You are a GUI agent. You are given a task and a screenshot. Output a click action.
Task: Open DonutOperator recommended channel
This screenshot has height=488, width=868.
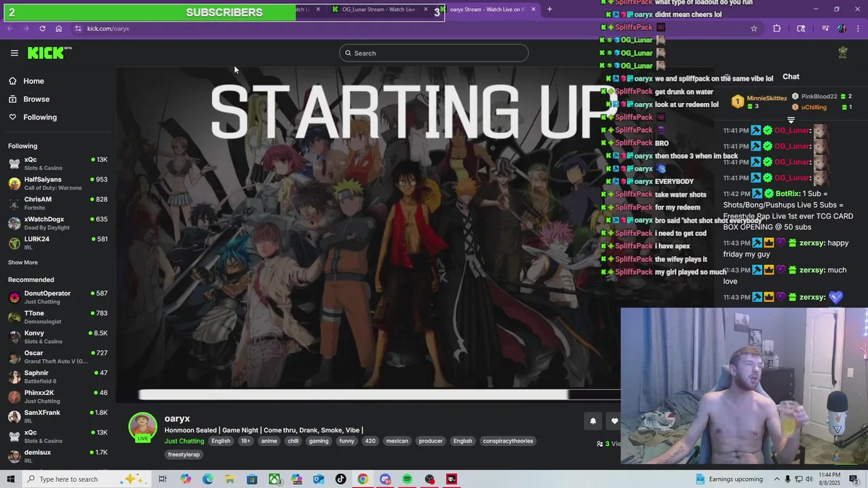click(58, 297)
